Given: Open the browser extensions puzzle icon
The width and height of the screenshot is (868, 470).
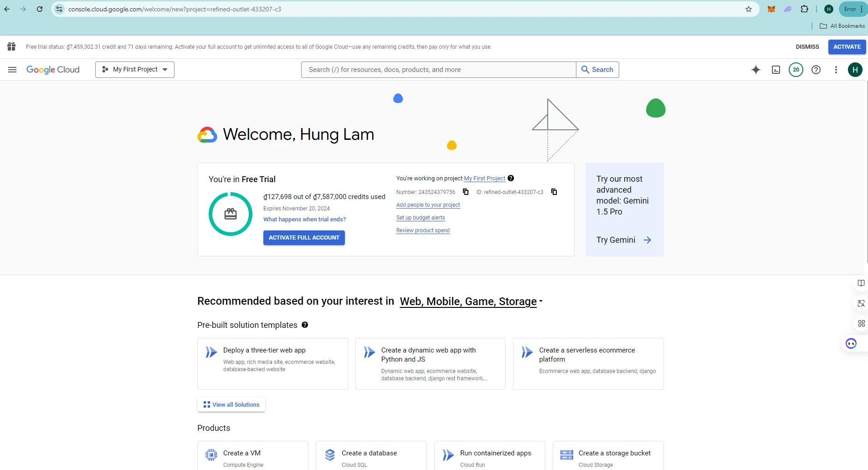Looking at the screenshot, I should [x=805, y=9].
